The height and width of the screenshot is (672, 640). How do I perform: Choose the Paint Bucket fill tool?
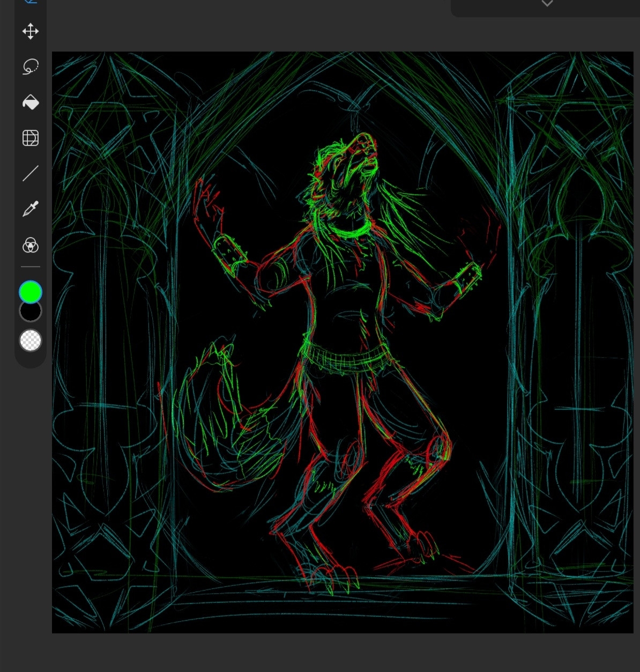click(x=31, y=102)
